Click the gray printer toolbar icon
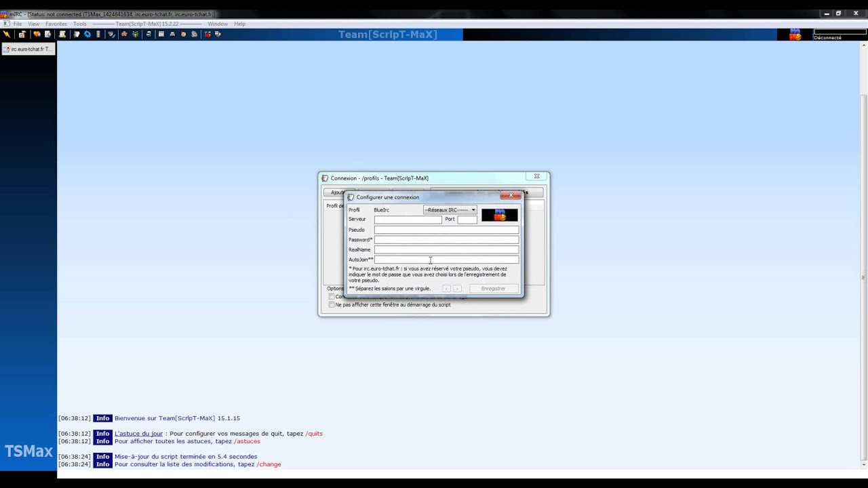Image resolution: width=868 pixels, height=488 pixels. (x=172, y=34)
